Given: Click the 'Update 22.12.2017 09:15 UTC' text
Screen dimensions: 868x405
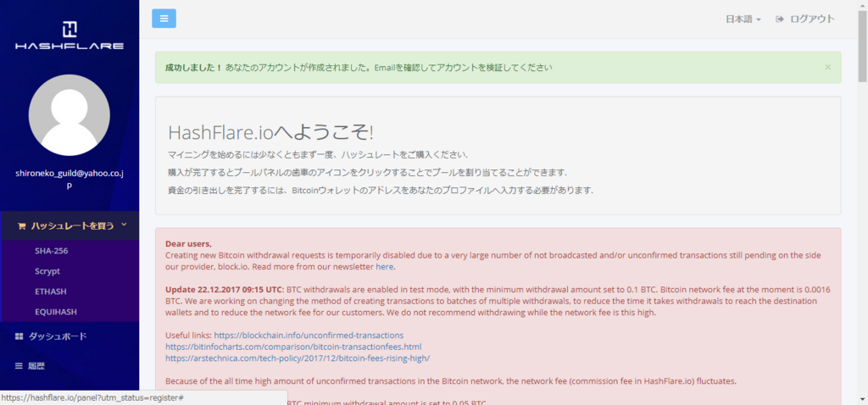Looking at the screenshot, I should [224, 290].
